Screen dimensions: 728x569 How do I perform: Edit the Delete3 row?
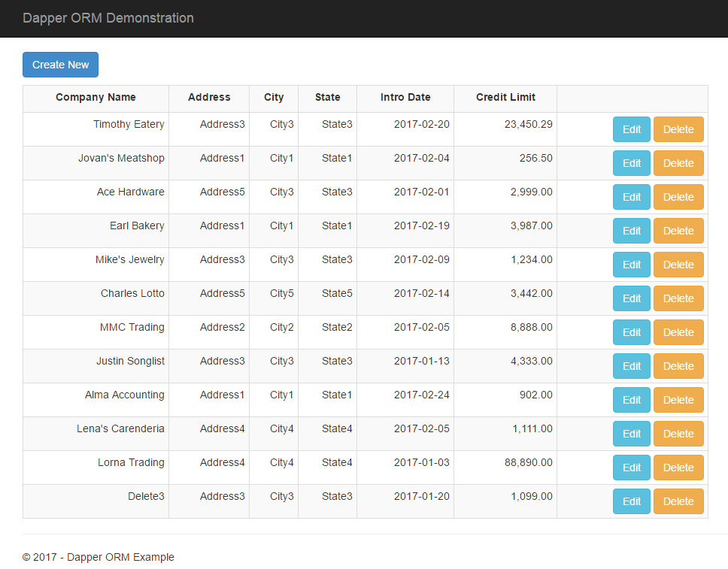coord(631,501)
